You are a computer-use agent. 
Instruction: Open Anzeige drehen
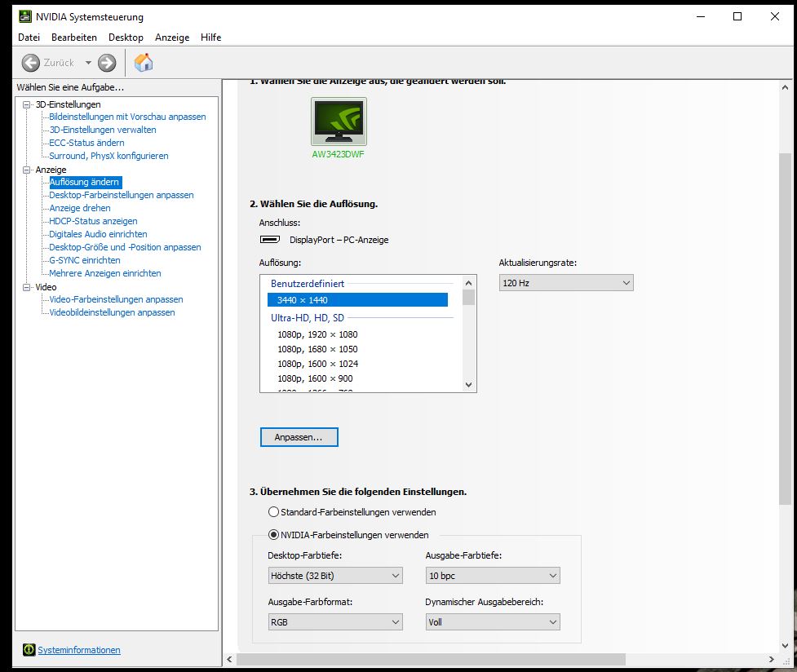click(x=80, y=208)
